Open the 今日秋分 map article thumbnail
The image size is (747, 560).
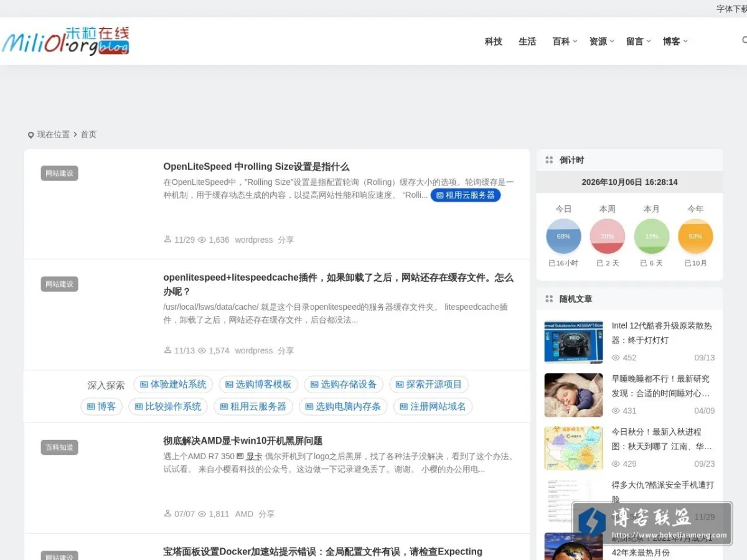tap(573, 448)
